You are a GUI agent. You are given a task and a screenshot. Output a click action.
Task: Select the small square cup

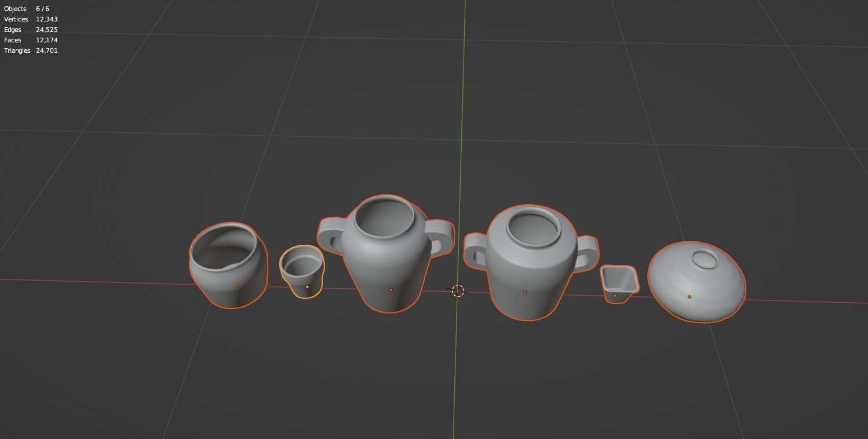[619, 284]
